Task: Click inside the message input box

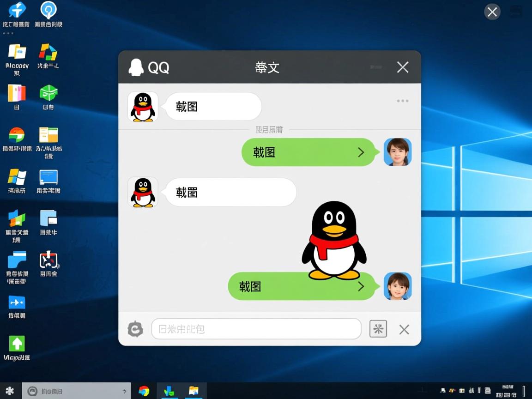Action: [256, 329]
